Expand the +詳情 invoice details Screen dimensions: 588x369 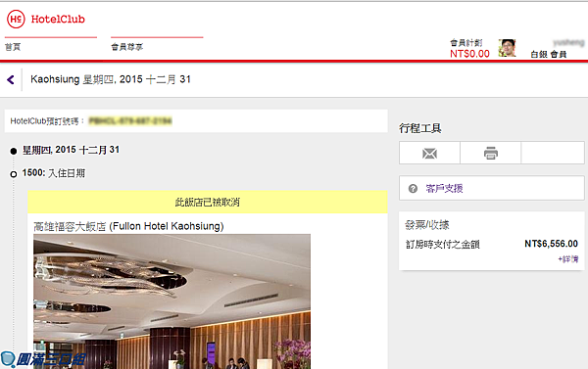[568, 259]
